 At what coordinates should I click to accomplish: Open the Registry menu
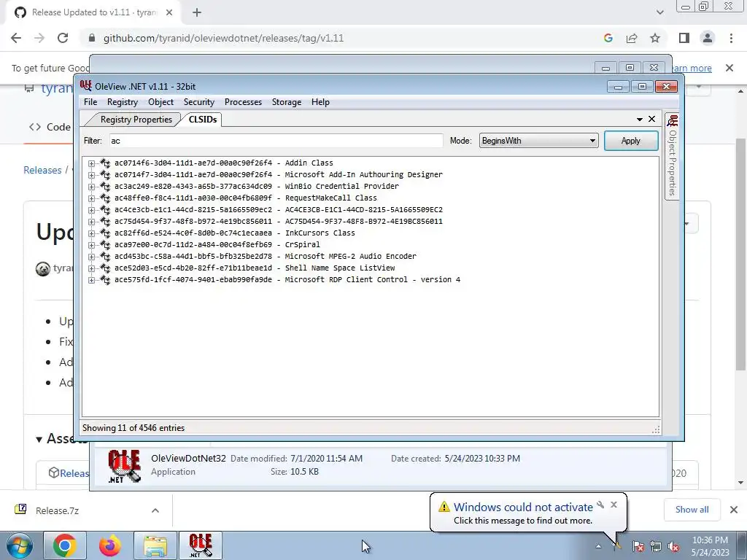click(x=123, y=102)
